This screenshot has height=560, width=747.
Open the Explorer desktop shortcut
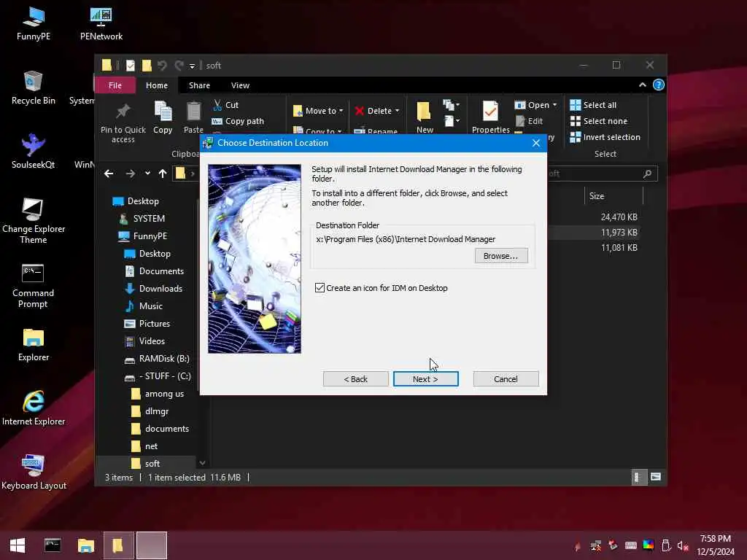[34, 345]
